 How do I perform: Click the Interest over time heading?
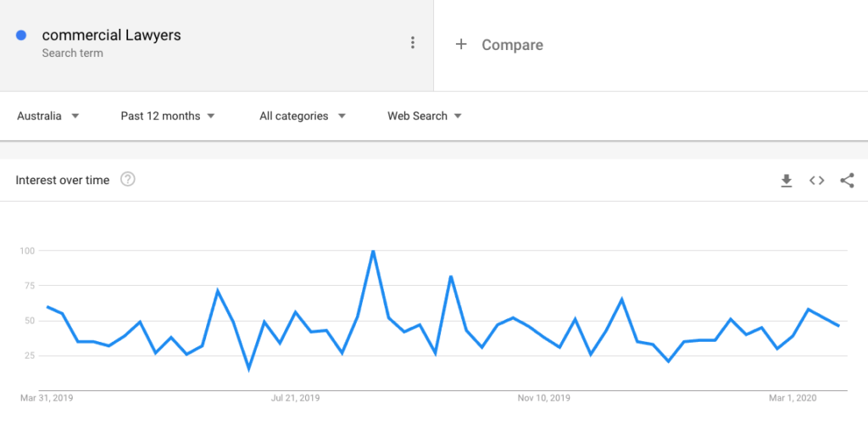tap(63, 180)
